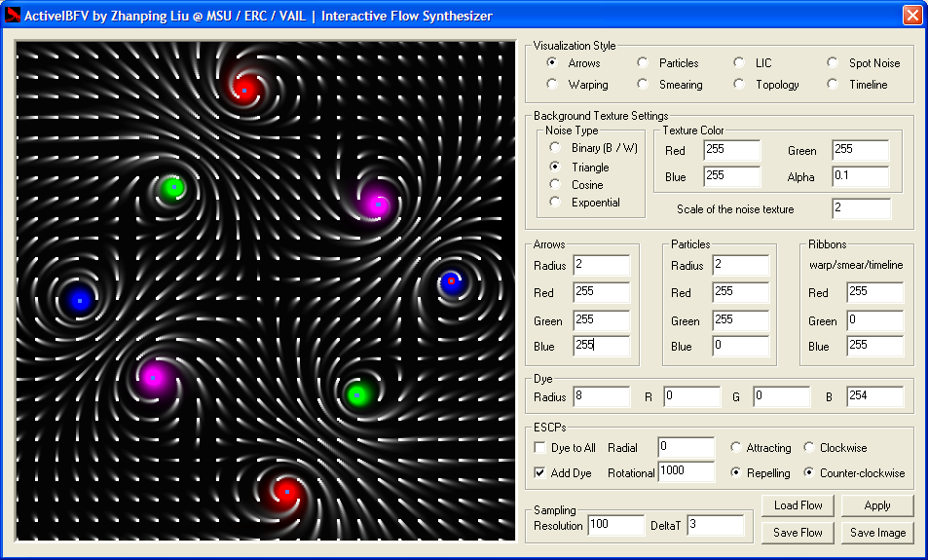Click the Sampling Resolution input field
Screen dimensions: 928x560
click(615, 526)
